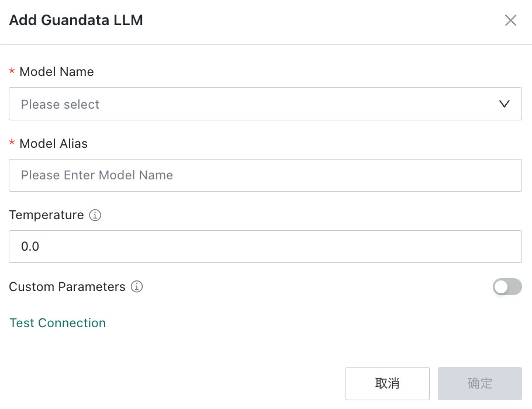Focus the Temperature input box
Screen dimensions: 532x409
265,247
